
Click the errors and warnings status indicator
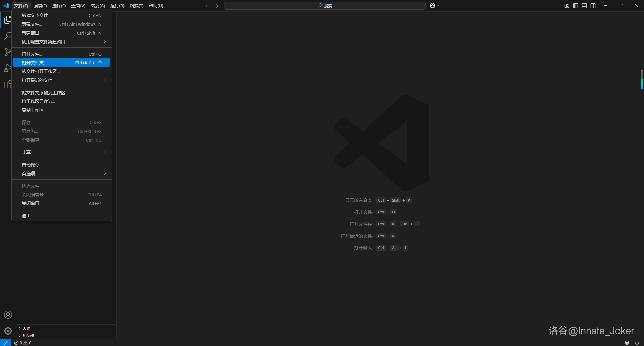coord(23,343)
